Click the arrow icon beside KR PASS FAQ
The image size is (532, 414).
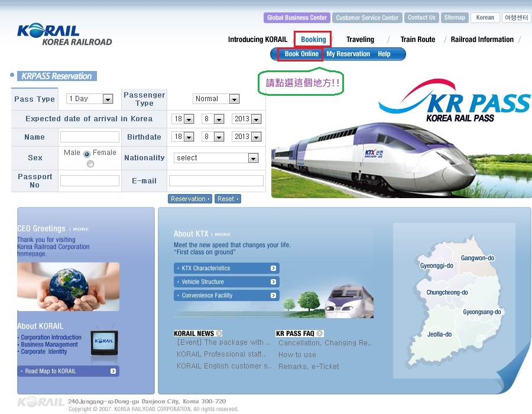coord(320,333)
